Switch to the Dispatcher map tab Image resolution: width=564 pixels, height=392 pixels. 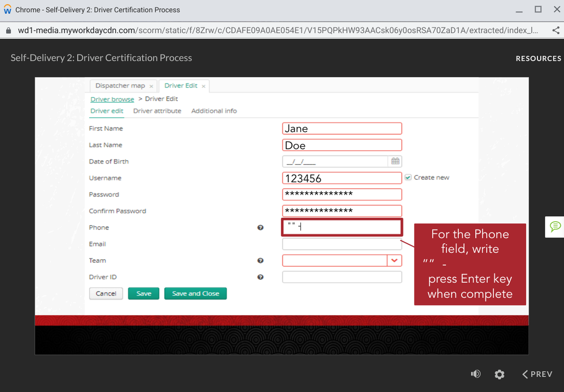(120, 86)
